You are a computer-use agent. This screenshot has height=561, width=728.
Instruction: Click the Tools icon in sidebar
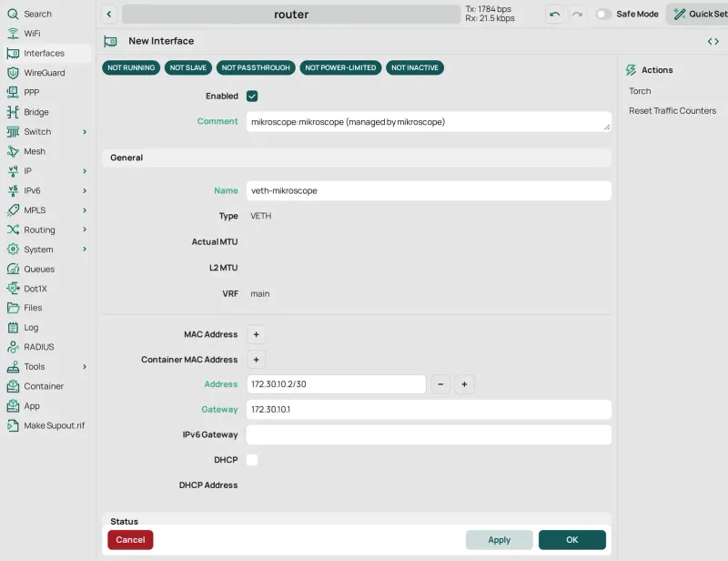click(13, 367)
